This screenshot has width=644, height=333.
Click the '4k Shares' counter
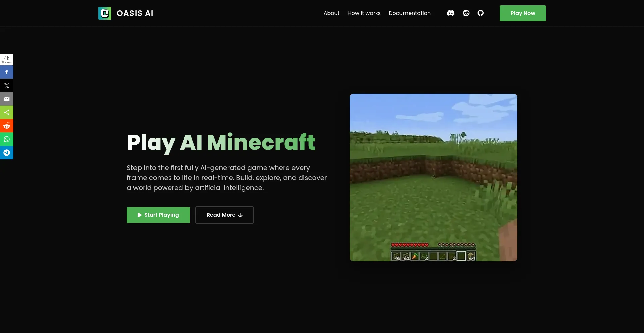pos(7,59)
